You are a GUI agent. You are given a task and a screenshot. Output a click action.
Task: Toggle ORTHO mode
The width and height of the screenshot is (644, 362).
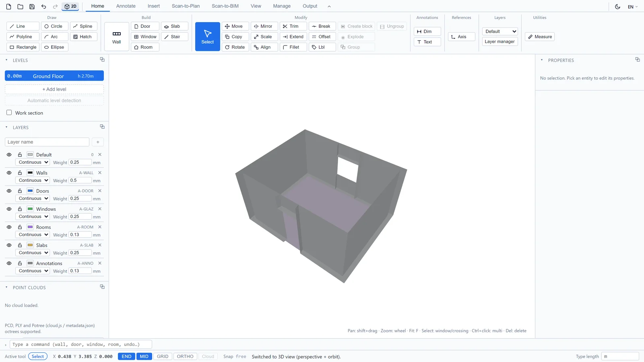tap(185, 356)
